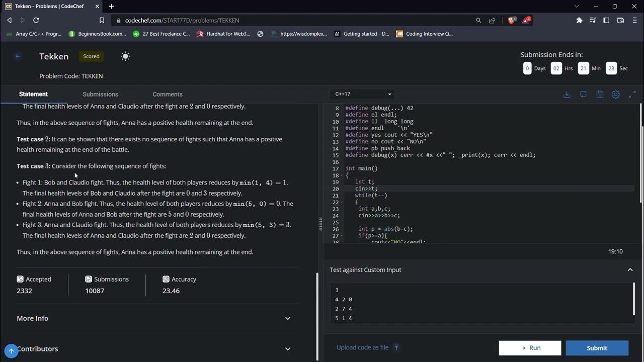Download the code with the download icon

pos(567,94)
